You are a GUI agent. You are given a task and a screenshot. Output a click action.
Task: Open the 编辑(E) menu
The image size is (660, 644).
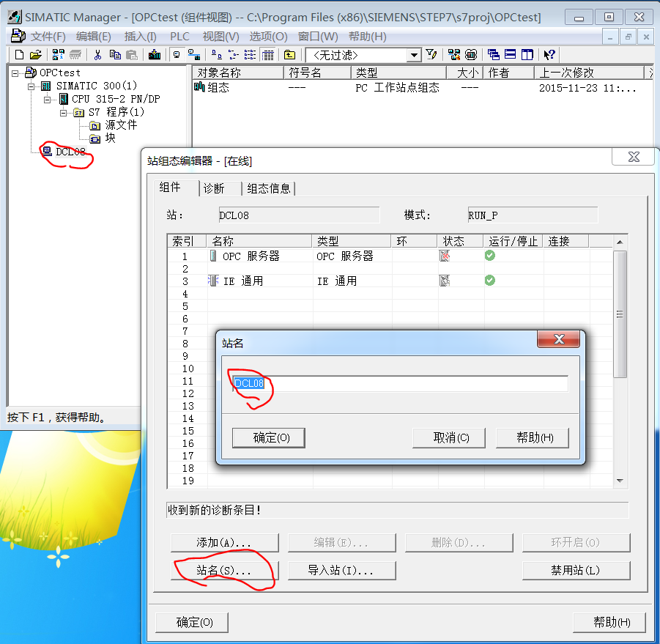pos(94,37)
